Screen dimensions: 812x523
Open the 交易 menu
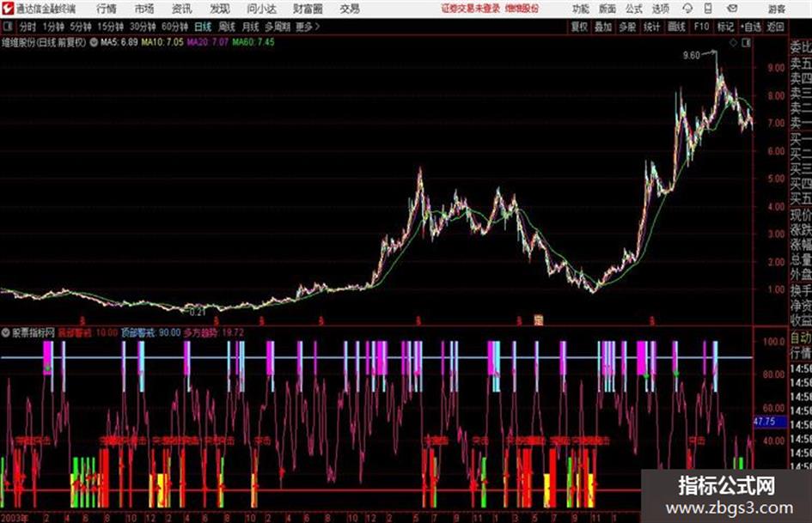350,9
